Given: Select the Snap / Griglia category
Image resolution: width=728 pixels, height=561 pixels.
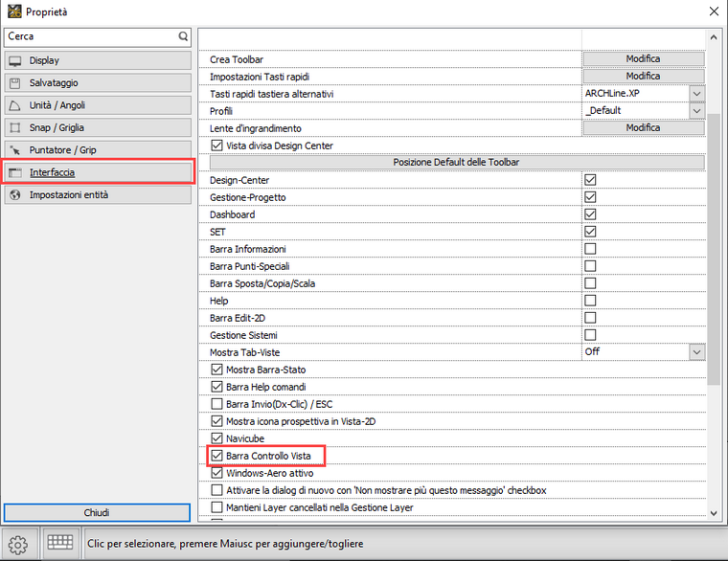Looking at the screenshot, I should point(98,127).
